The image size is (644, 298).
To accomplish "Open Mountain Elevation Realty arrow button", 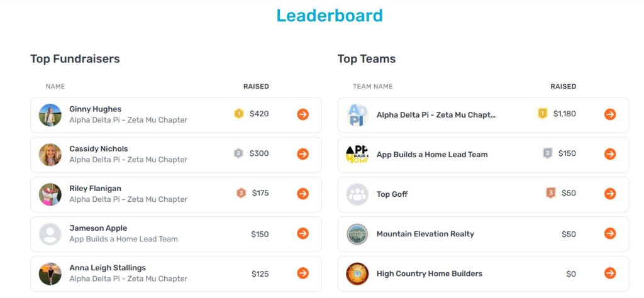I will point(610,233).
